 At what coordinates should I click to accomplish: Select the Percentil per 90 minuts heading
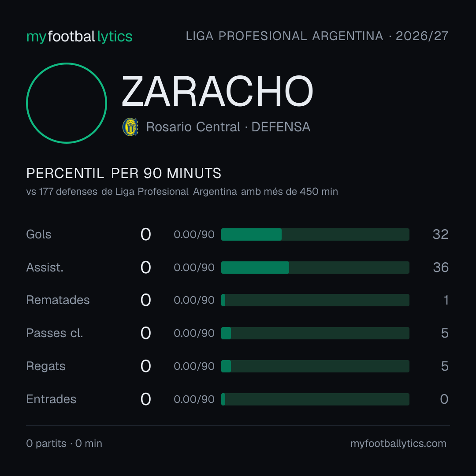click(x=123, y=173)
